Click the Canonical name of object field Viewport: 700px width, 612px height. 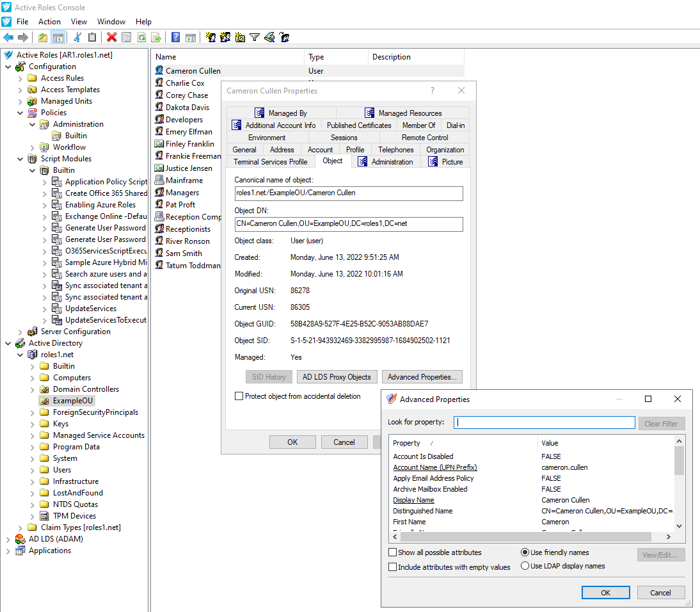tap(349, 193)
